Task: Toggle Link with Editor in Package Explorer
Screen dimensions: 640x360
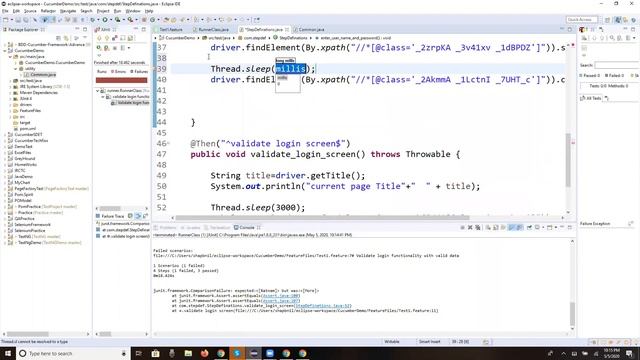Action: (67, 38)
